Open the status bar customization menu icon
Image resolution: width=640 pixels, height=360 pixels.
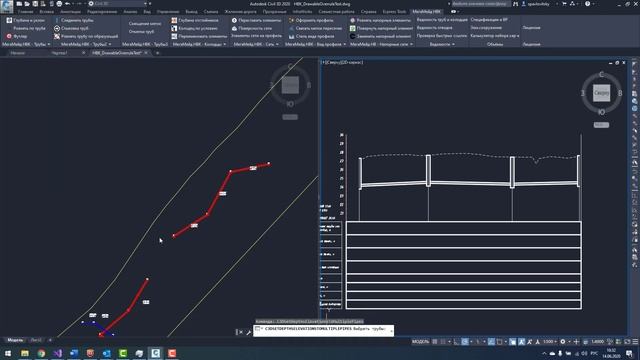click(x=635, y=341)
